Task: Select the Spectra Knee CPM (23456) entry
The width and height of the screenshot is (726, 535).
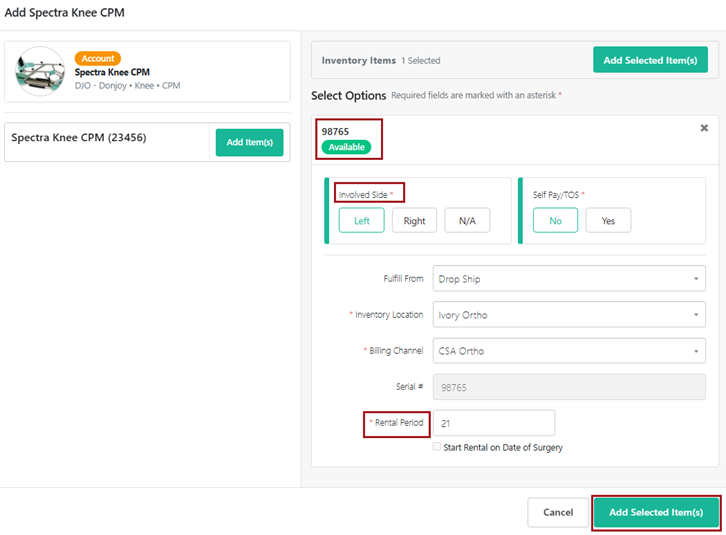Action: [x=79, y=138]
